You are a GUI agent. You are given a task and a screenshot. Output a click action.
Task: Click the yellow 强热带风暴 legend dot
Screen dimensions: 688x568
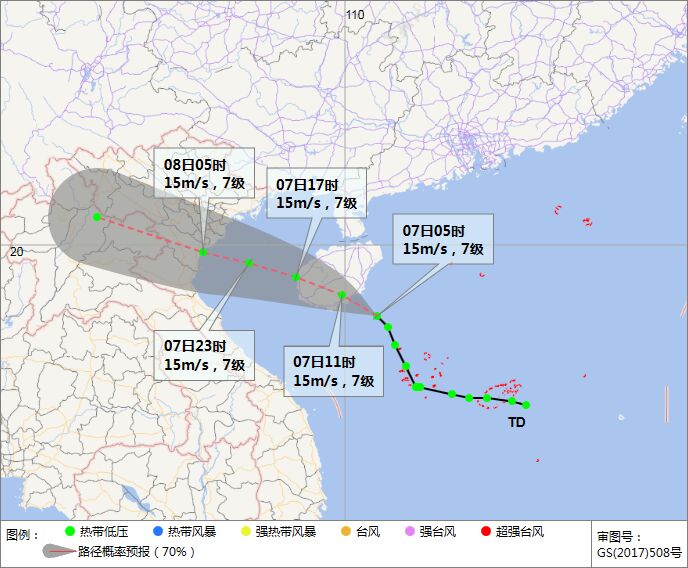tap(245, 532)
